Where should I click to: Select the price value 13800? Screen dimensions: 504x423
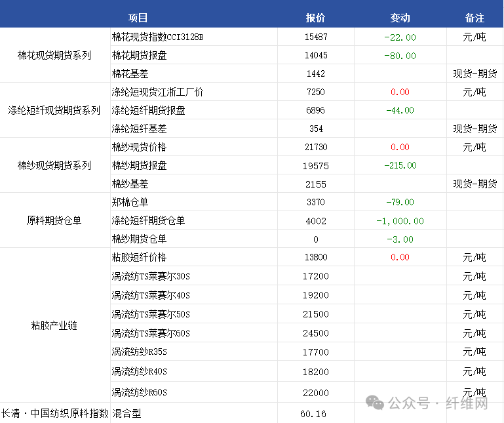[x=316, y=257]
